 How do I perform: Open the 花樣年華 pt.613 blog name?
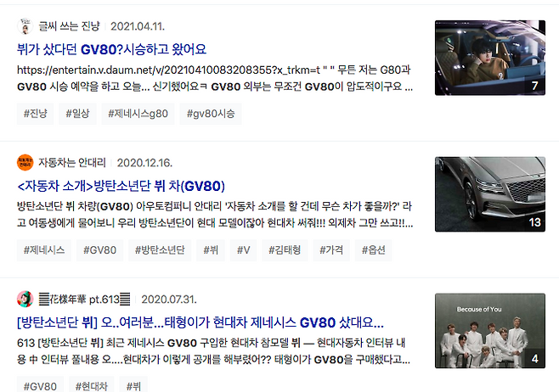[84, 299]
